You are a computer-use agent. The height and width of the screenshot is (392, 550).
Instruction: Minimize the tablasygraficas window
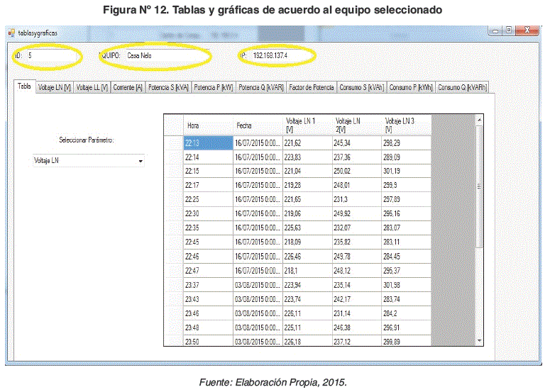[495, 30]
